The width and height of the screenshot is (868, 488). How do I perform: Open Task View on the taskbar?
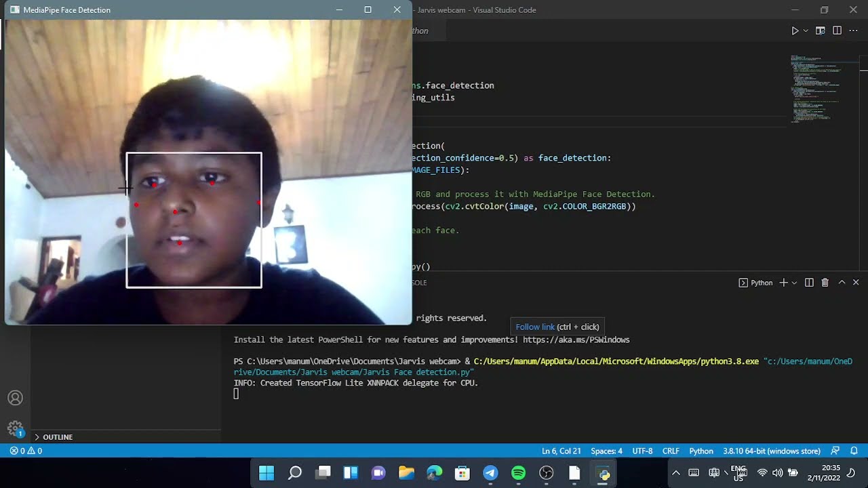[x=323, y=473]
